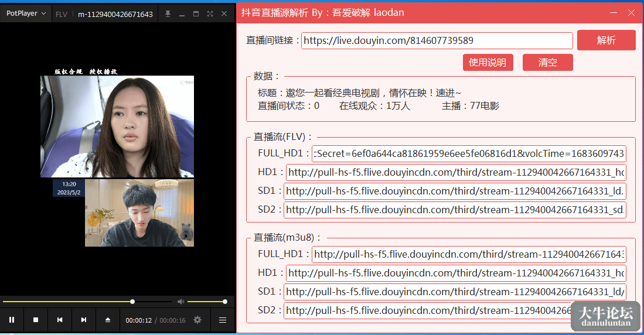Screen dimensions: 644x335
Task: Click the FLV FULL_HD1 stream field
Action: pos(469,153)
